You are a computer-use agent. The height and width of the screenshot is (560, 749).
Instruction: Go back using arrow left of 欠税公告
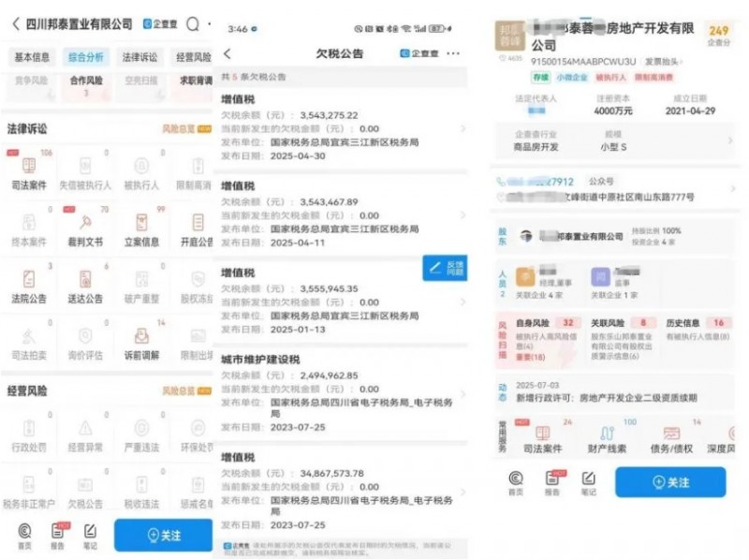pyautogui.click(x=228, y=54)
